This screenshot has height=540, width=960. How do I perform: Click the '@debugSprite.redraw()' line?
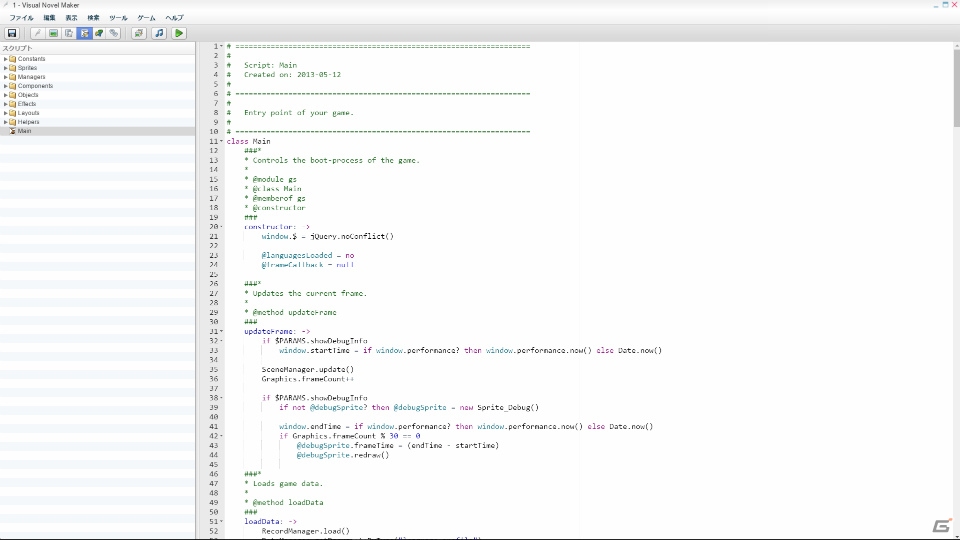[x=343, y=455]
